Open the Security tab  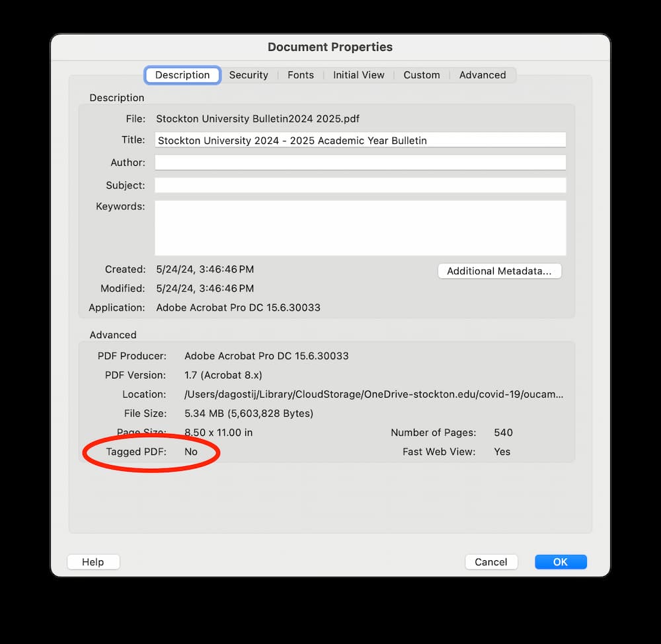[249, 75]
